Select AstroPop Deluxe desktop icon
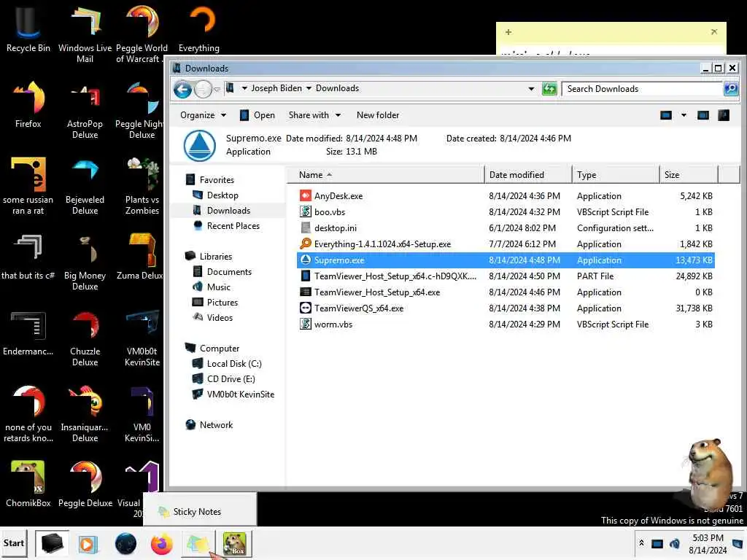The width and height of the screenshot is (747, 560). click(85, 111)
